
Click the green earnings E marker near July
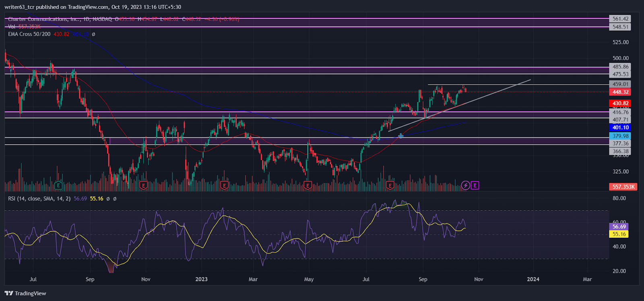[x=58, y=186]
